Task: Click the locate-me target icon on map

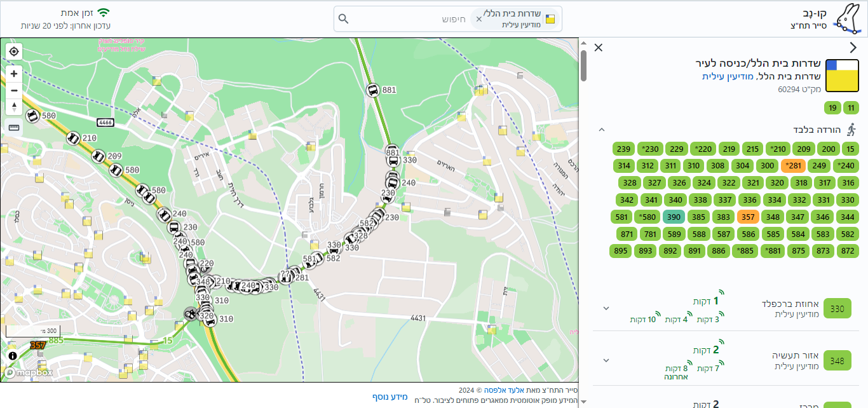Action: [x=14, y=52]
